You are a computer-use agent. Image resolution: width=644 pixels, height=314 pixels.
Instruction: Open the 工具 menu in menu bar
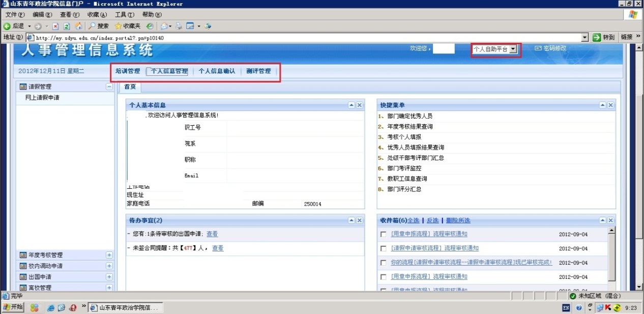coord(124,15)
